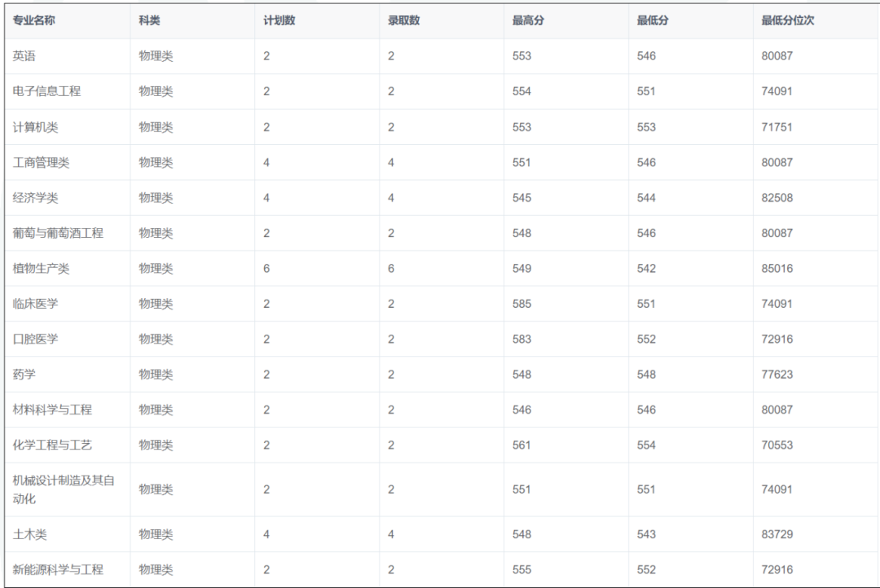Click the 物理类 cell in 土木类 row
This screenshot has height=588, width=880.
click(156, 534)
